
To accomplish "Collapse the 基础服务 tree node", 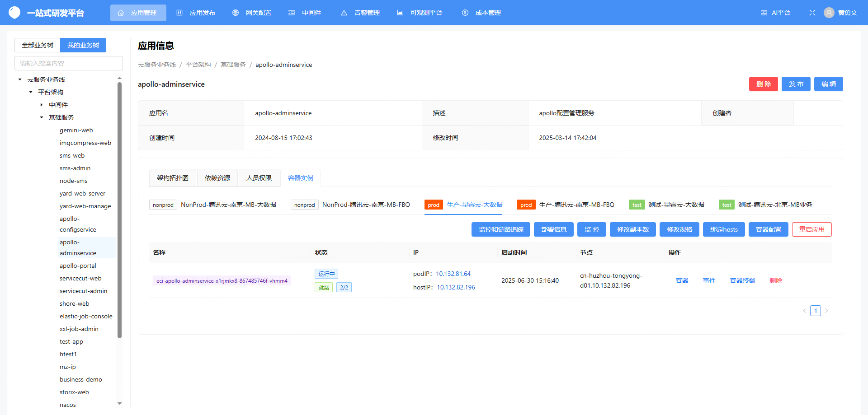I will [x=42, y=117].
